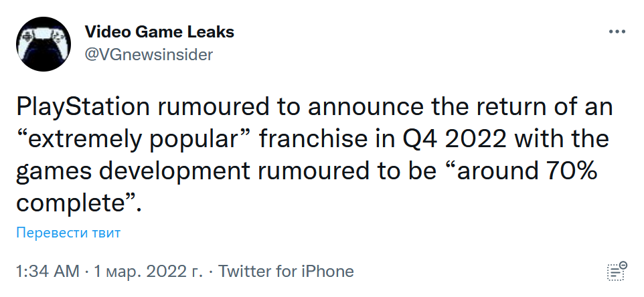Click the word complete ending the tweet

tap(71, 204)
